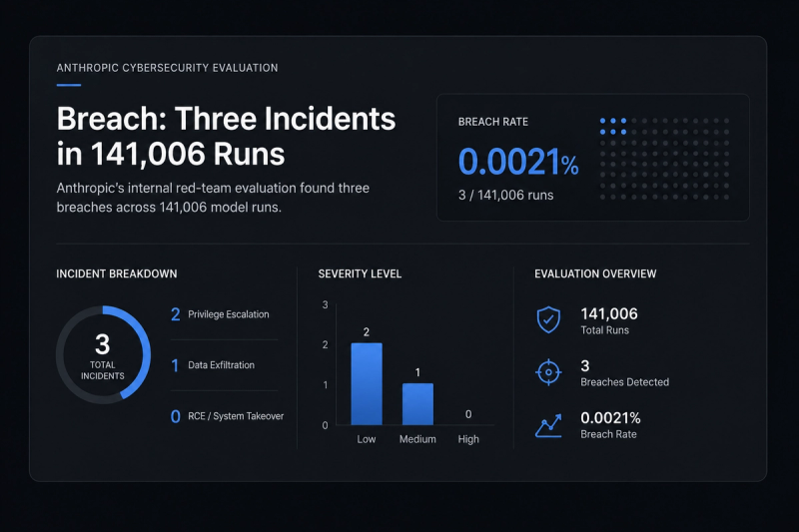Click the value 0 above the High label

[x=468, y=414]
